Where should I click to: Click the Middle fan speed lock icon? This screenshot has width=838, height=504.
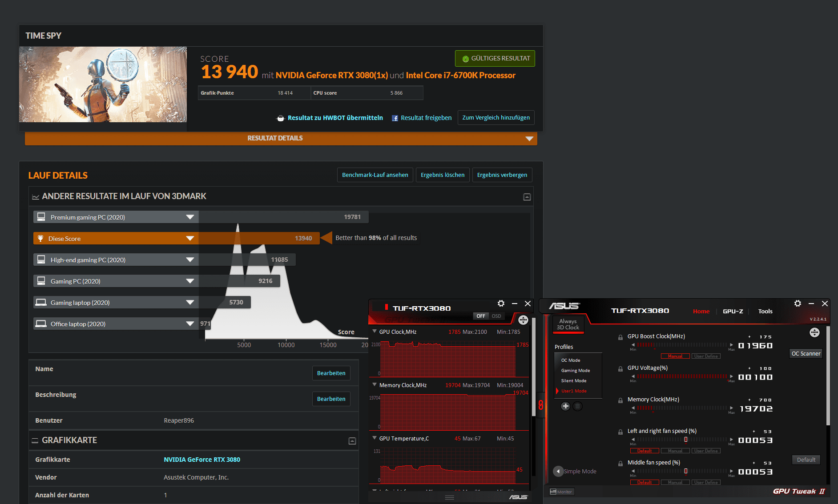pyautogui.click(x=620, y=464)
